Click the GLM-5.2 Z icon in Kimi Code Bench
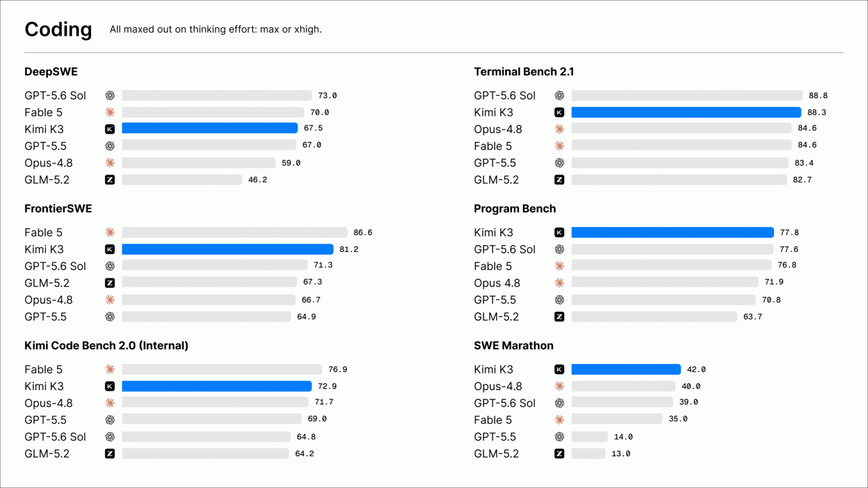The image size is (868, 488). coord(110,454)
